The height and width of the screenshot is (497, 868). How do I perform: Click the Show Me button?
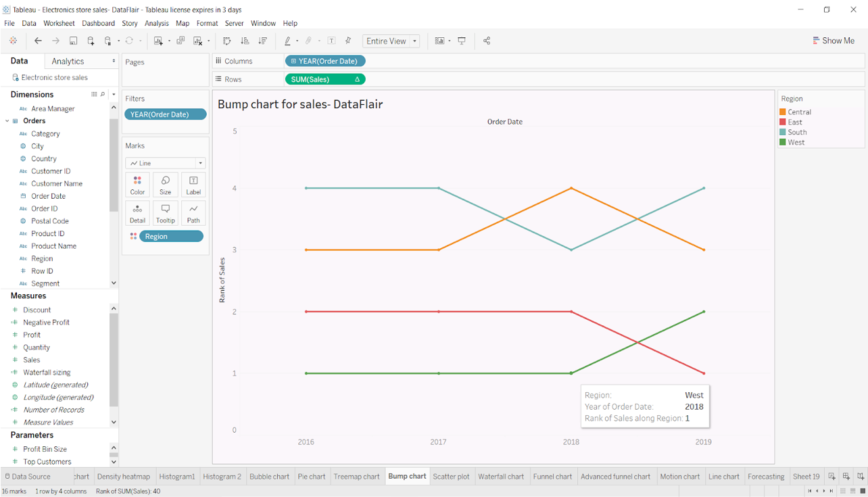tap(834, 41)
